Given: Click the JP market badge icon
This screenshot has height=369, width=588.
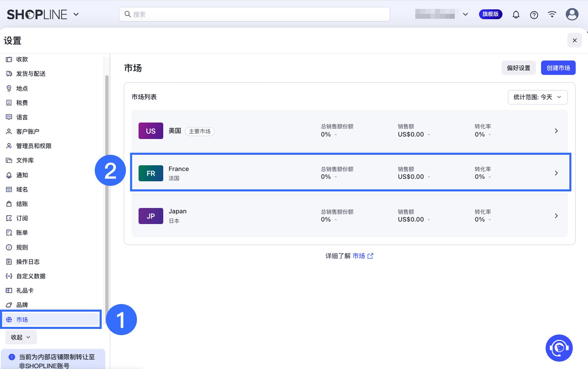Looking at the screenshot, I should 151,216.
